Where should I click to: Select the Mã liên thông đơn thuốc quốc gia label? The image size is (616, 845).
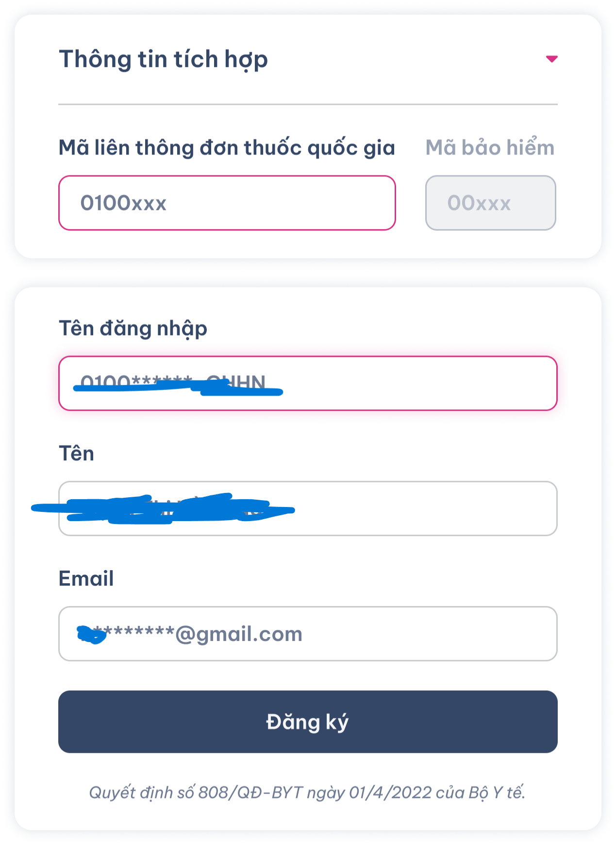pyautogui.click(x=227, y=148)
